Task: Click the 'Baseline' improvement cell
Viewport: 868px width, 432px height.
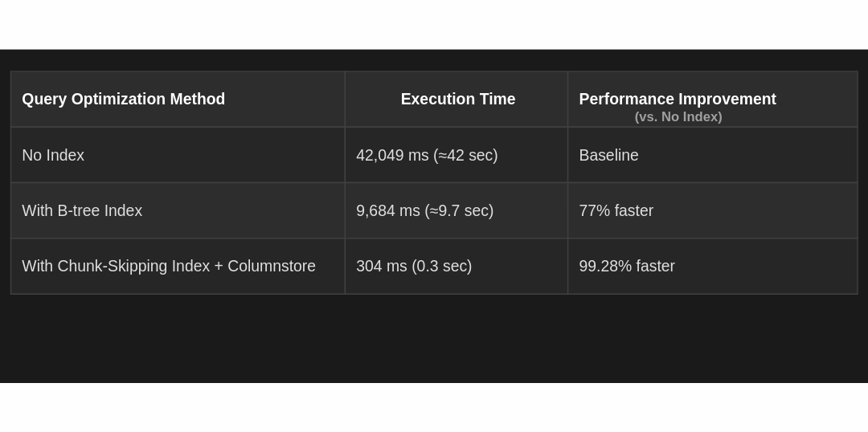Action: point(608,155)
